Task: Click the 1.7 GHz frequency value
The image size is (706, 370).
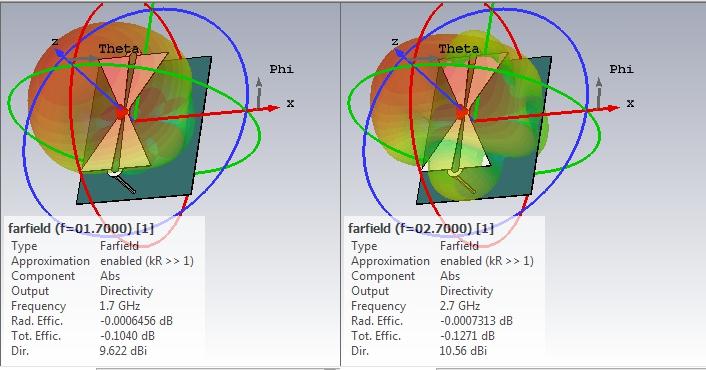Action: pyautogui.click(x=120, y=306)
